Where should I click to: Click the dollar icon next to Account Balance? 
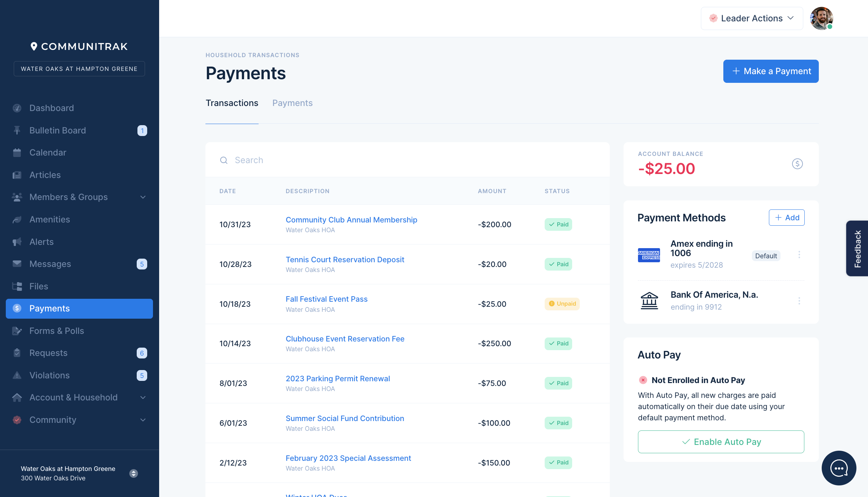pos(797,164)
